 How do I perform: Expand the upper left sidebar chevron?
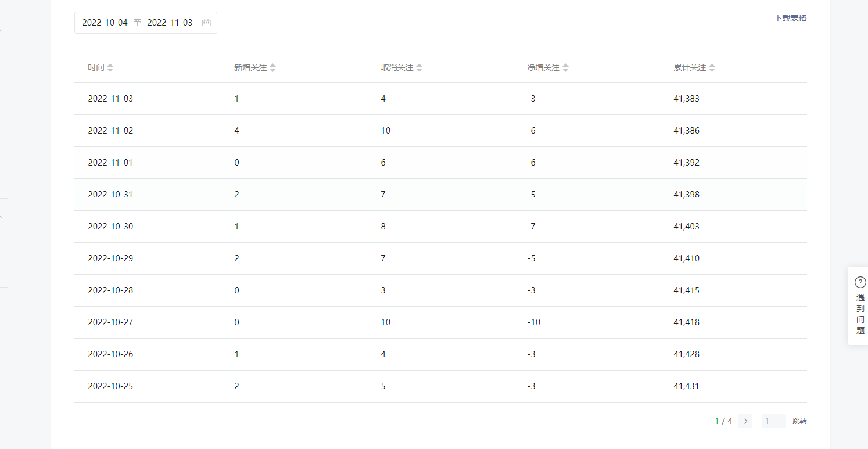2,29
